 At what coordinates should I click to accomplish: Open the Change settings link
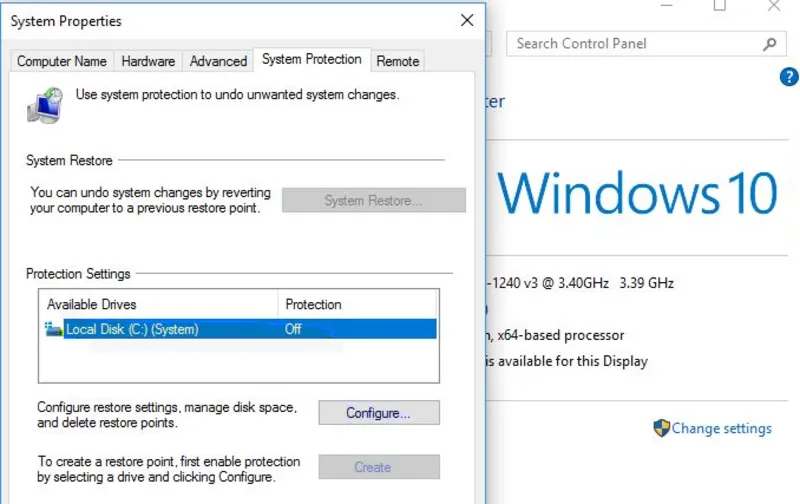721,428
